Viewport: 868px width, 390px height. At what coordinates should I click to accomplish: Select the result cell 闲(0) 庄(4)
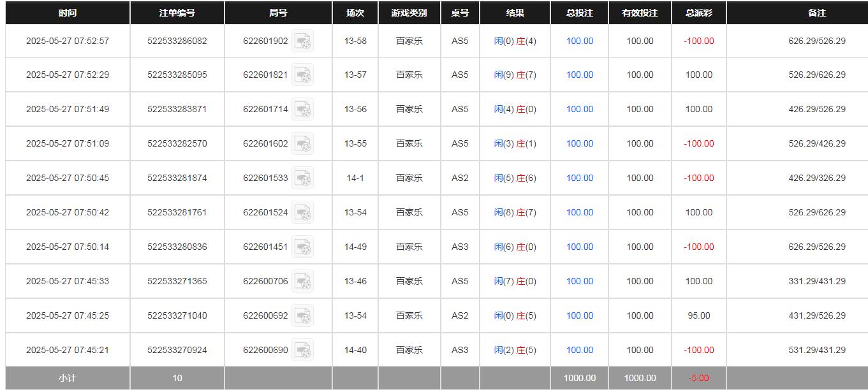tap(515, 41)
